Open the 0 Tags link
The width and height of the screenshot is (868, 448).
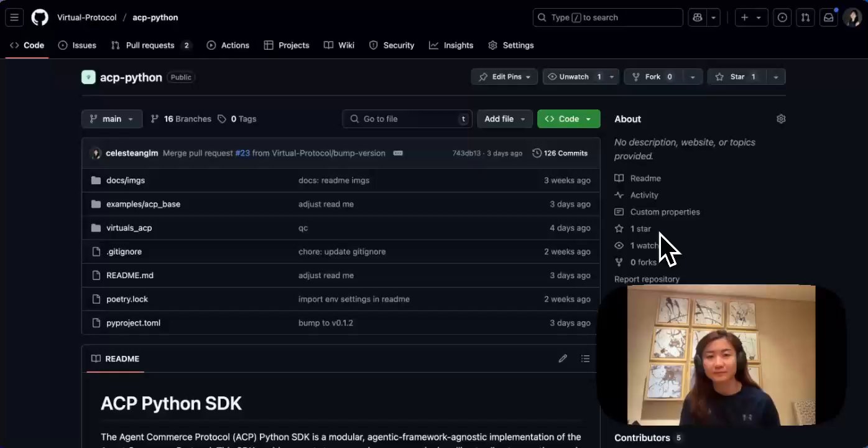click(237, 119)
